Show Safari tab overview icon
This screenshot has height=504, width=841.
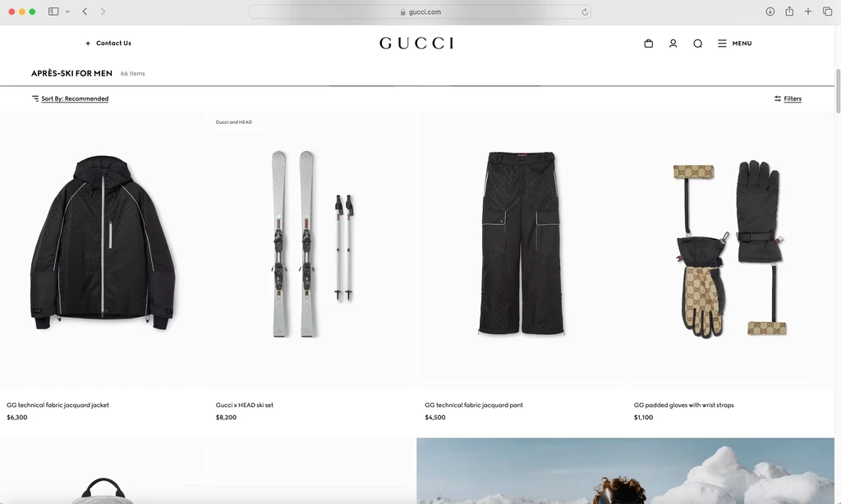coord(828,11)
